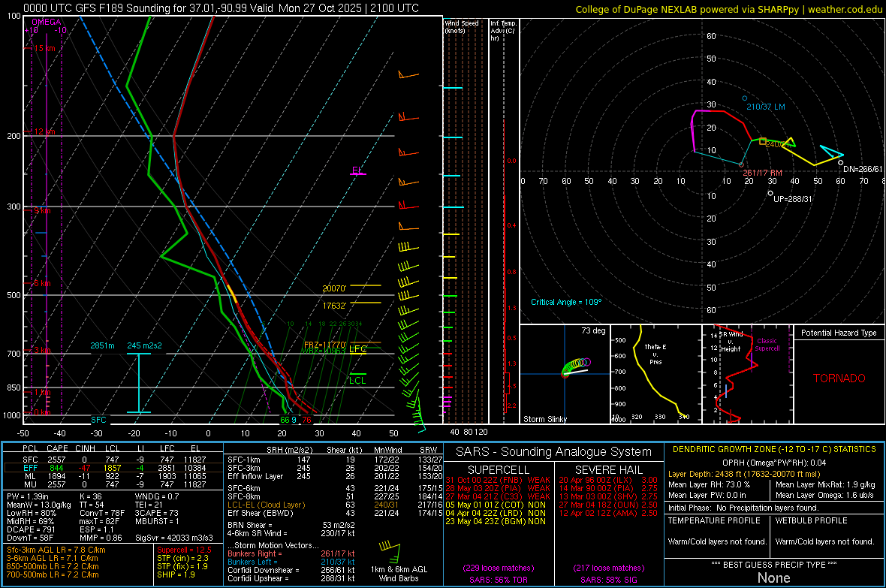886x588 pixels.
Task: Select the 'SFC-1km' kinematics row
Action: click(x=333, y=460)
